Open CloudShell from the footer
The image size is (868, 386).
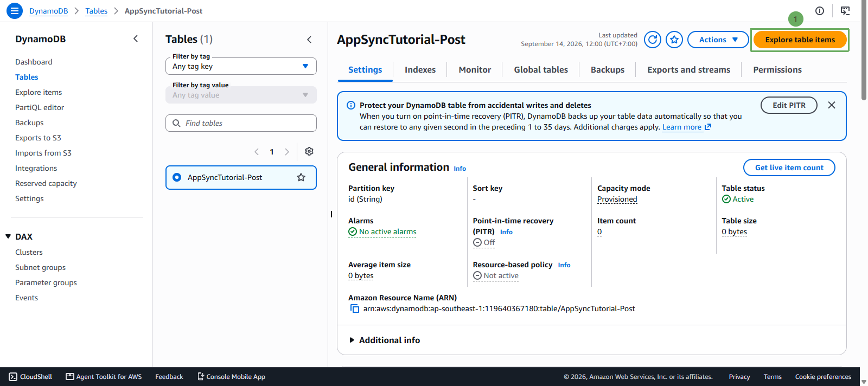(x=30, y=377)
